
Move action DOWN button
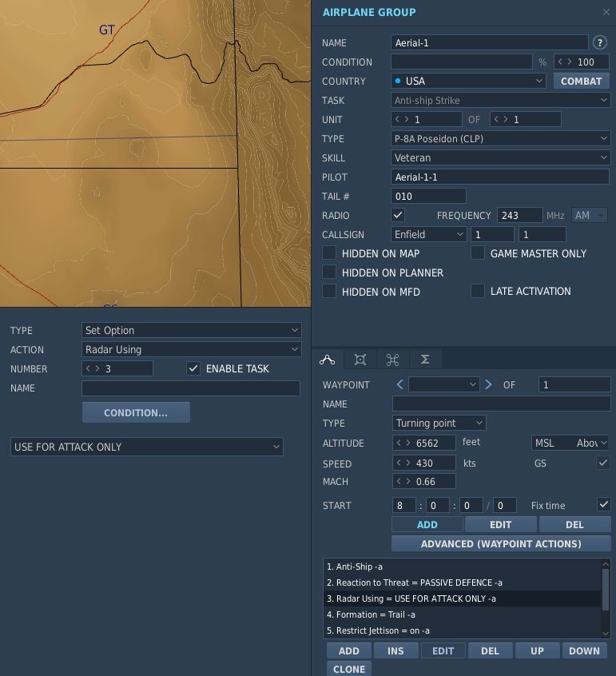click(x=584, y=650)
